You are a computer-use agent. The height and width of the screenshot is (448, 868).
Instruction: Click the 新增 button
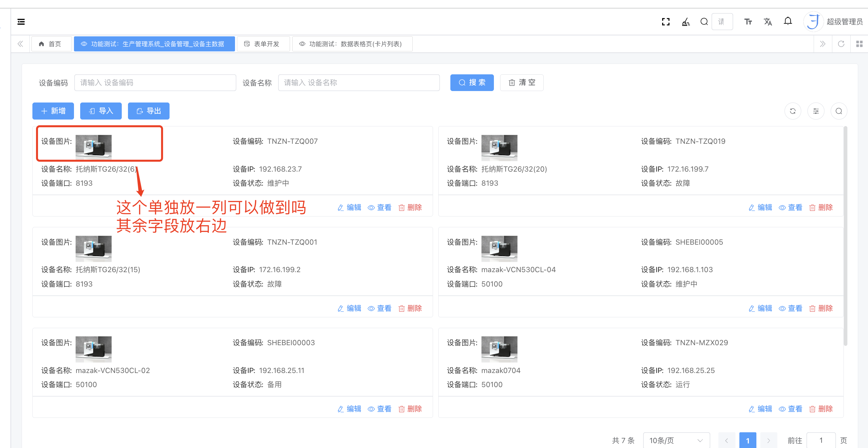point(53,111)
